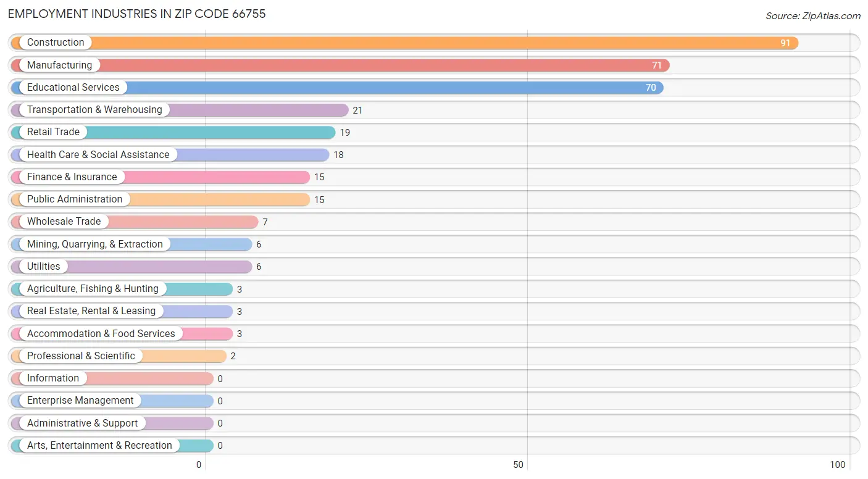
Task: Click Real Estate, Rental & Leasing label
Action: click(x=91, y=310)
